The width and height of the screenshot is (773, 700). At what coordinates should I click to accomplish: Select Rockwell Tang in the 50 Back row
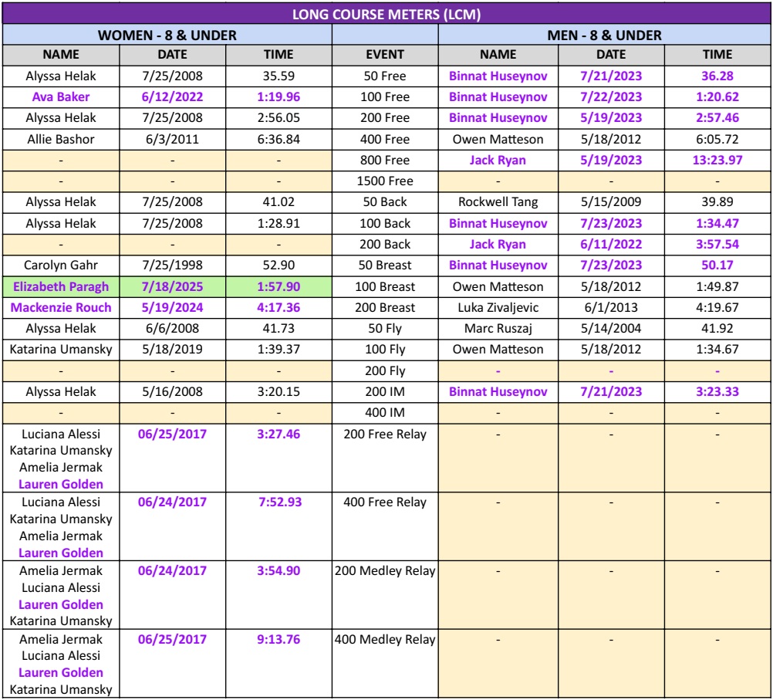pyautogui.click(x=498, y=202)
